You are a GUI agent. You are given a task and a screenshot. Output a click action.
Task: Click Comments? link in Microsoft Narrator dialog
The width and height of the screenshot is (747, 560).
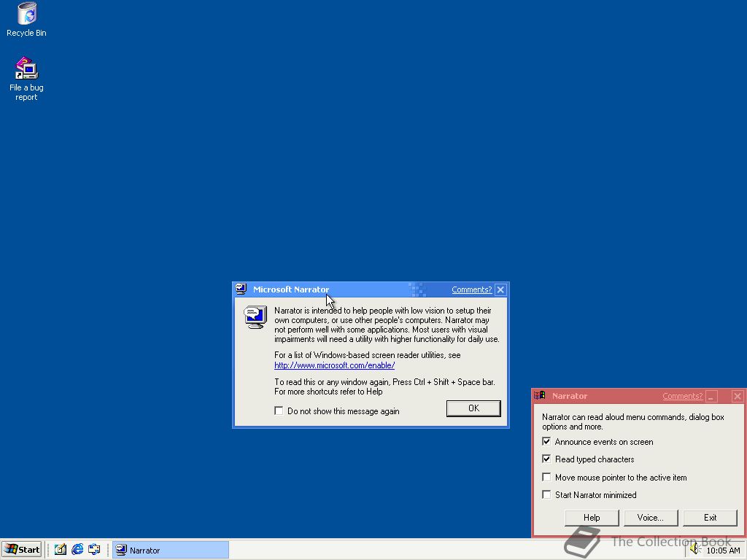pos(472,289)
